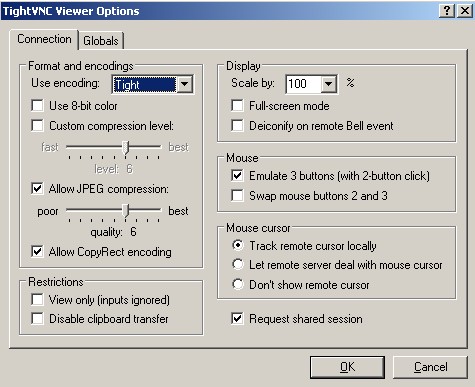Switch to the Globals tab
475x387 pixels.
101,41
